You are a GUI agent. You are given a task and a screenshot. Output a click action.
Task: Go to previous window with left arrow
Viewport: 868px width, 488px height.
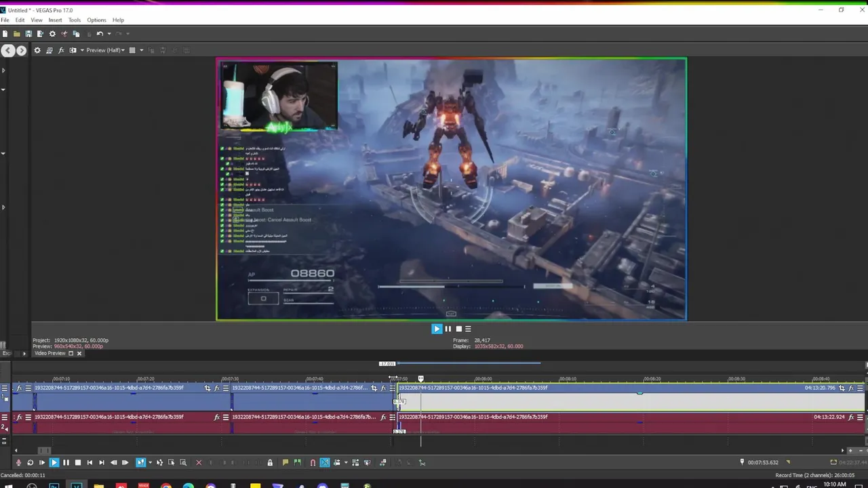(7, 50)
